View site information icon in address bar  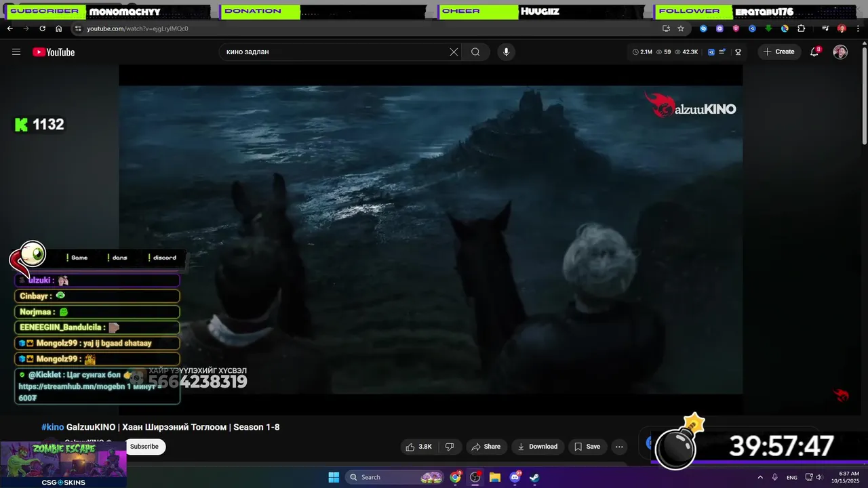(78, 28)
